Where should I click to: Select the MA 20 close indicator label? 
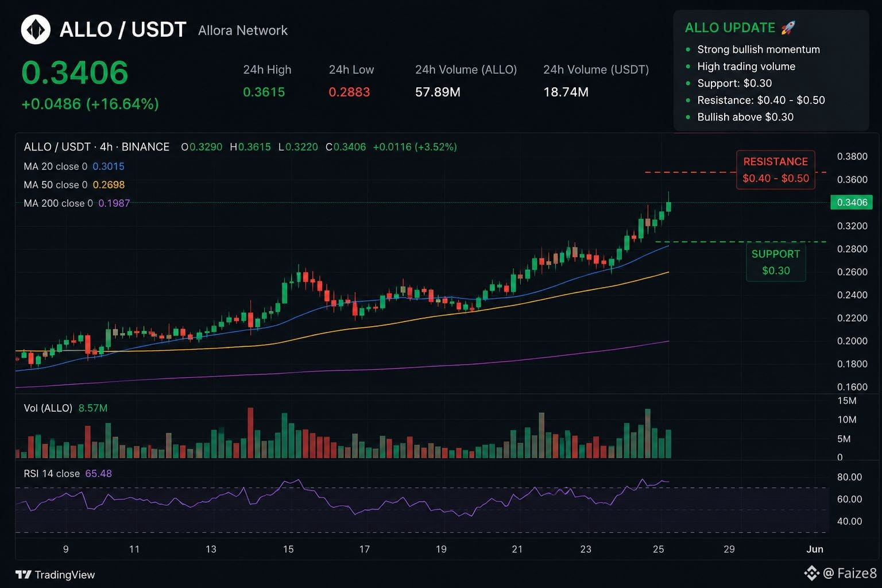click(74, 167)
